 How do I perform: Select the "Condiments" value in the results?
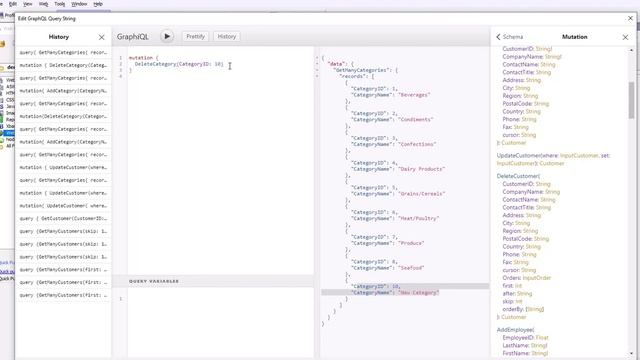tap(416, 120)
